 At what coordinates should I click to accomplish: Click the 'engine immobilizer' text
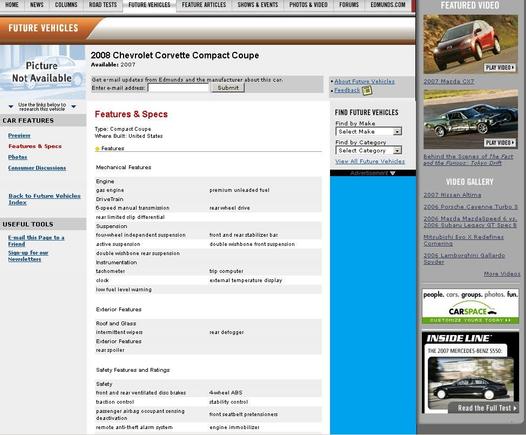[234, 427]
